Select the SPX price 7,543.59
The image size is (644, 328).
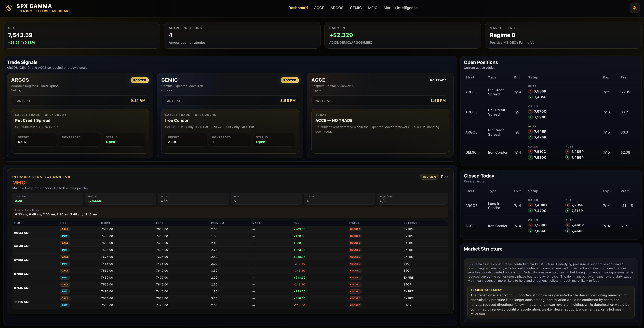[x=20, y=35]
